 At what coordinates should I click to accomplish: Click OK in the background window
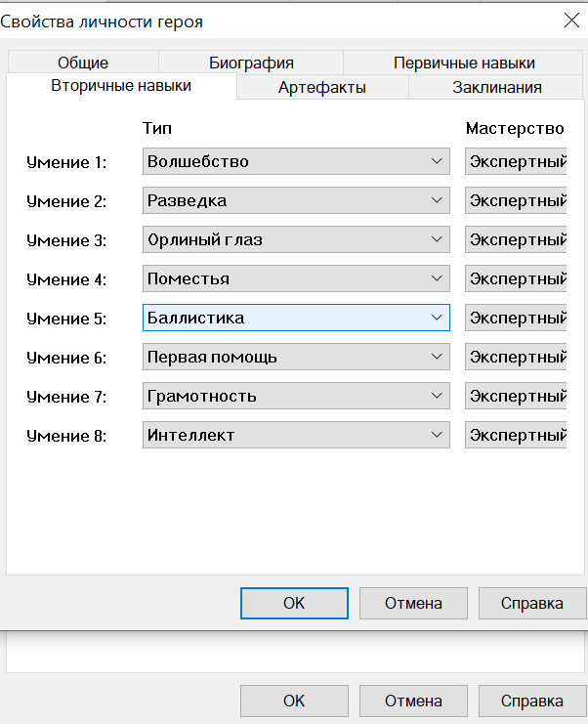(294, 701)
